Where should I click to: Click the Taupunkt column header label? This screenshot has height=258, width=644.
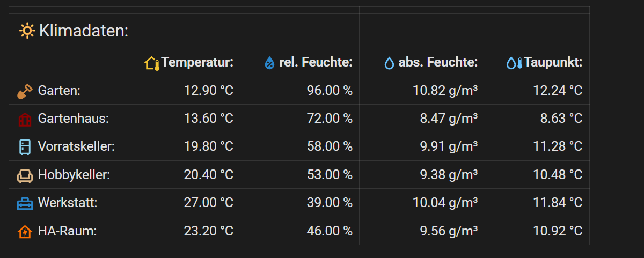click(x=553, y=63)
